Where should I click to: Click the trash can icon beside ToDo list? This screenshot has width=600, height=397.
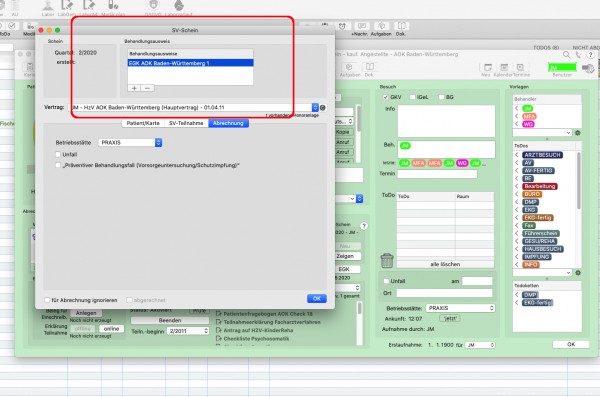click(387, 261)
